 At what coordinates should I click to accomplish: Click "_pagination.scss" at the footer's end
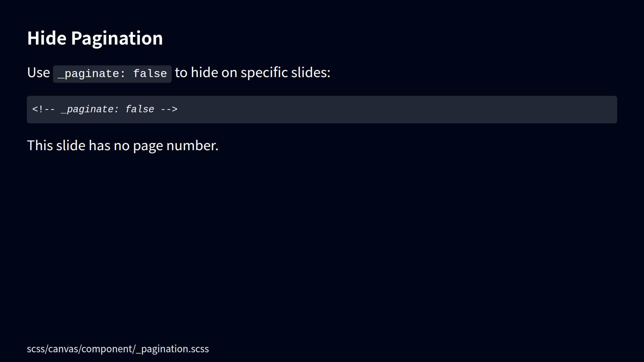click(x=172, y=349)
